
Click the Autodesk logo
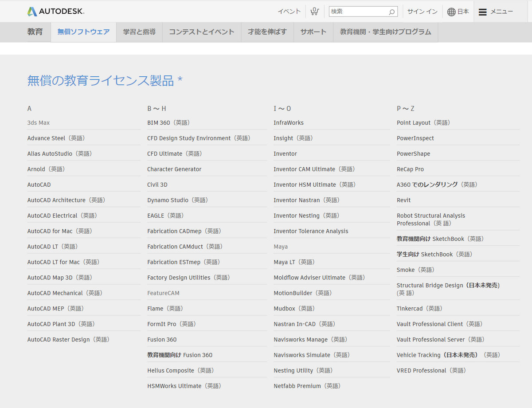[x=55, y=11]
